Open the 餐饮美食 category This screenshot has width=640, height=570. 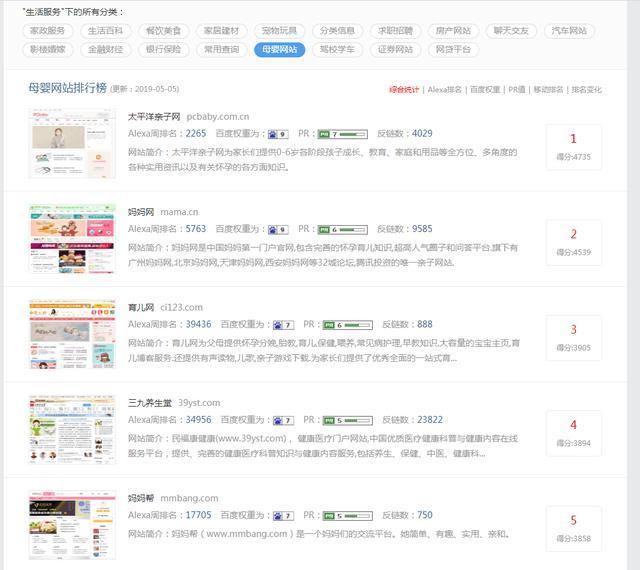tap(163, 31)
